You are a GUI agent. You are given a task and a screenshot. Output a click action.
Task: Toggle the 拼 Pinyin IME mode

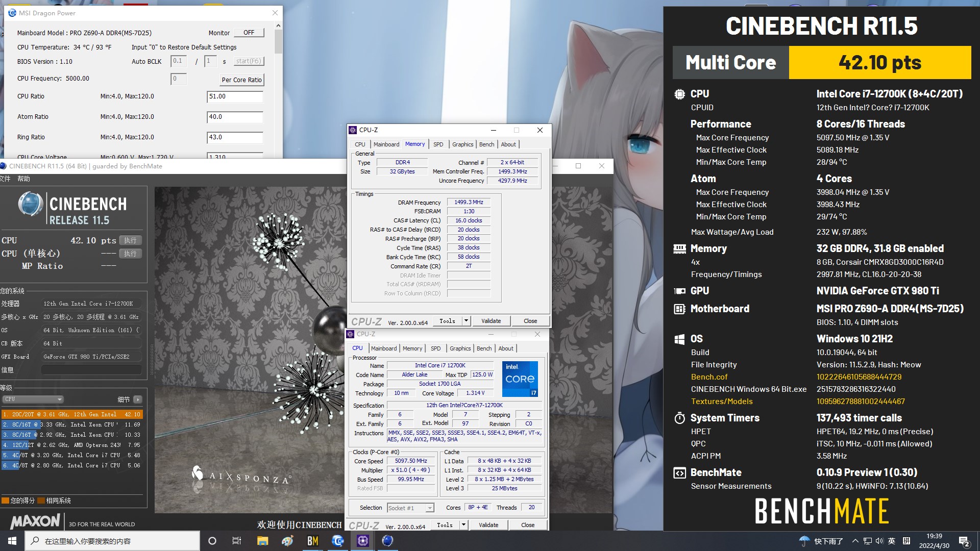[906, 541]
